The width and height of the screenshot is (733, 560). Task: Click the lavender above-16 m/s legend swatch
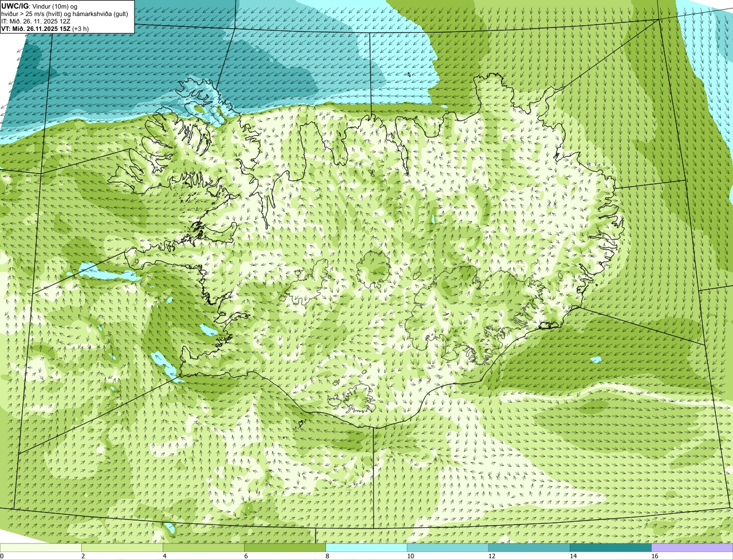(x=692, y=547)
